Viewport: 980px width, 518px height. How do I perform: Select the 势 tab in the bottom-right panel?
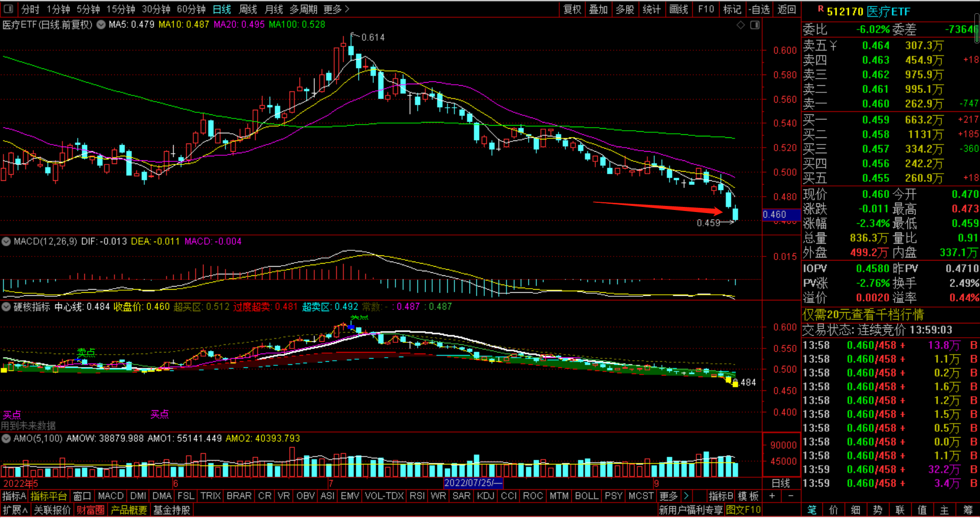click(878, 510)
